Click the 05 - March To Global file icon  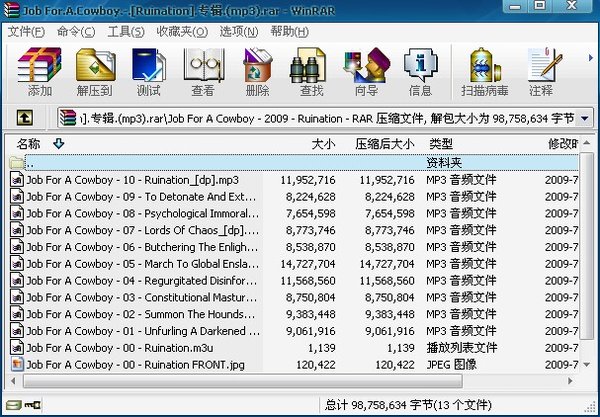(17, 264)
